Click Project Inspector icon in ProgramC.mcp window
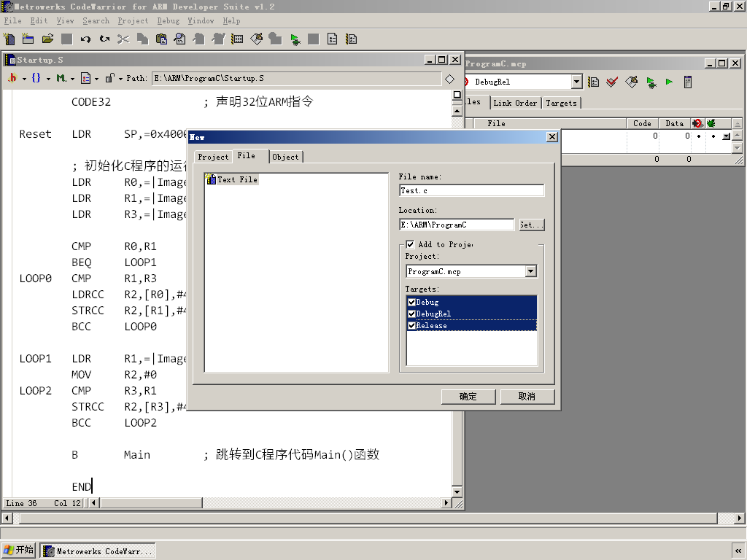This screenshot has width=747, height=560. [x=688, y=82]
